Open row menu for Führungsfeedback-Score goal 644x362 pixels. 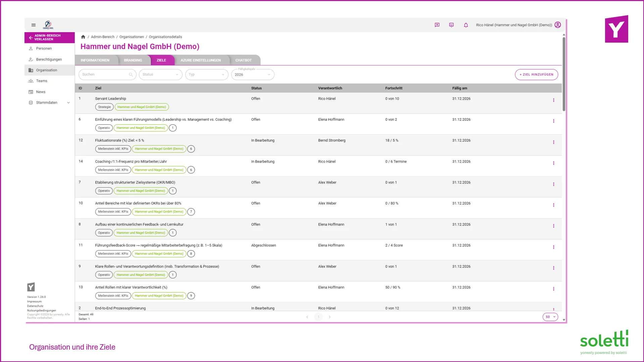coord(554,247)
